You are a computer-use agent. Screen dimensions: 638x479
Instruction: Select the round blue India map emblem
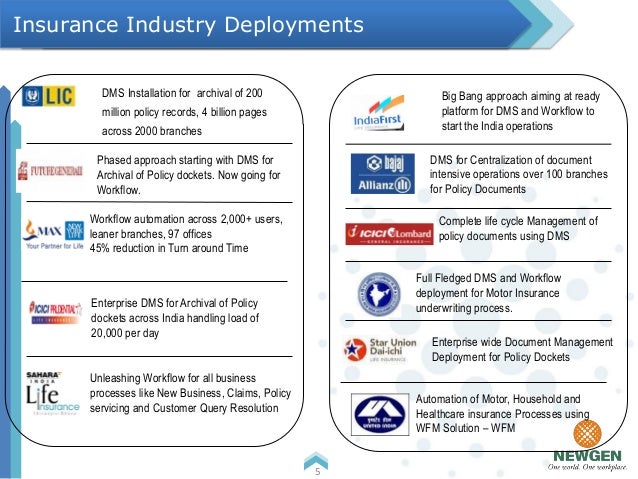pos(379,294)
